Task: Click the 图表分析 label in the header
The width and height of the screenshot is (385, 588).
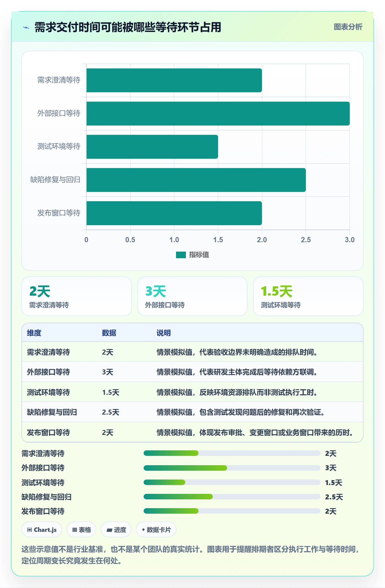Action: click(348, 27)
